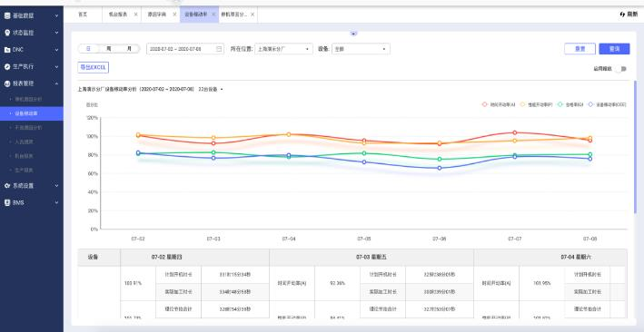Screen dimensions: 644x332
Task: Click the red data point at 07-07
Action: (515, 132)
